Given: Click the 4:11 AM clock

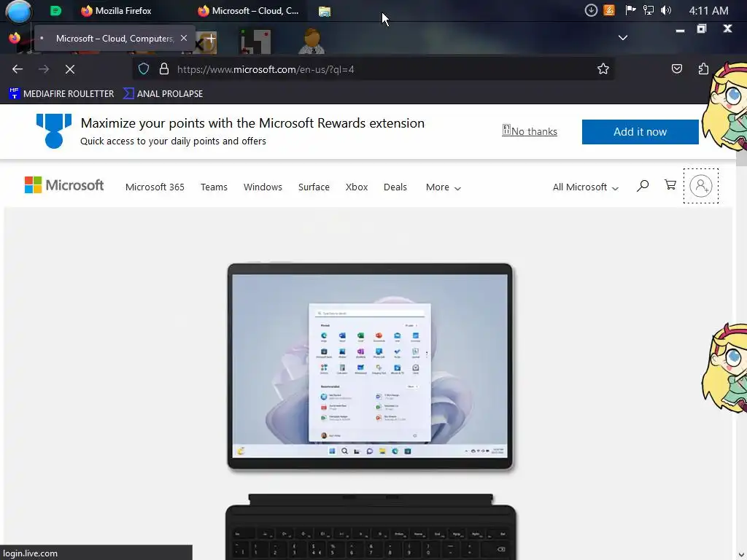Looking at the screenshot, I should (708, 10).
